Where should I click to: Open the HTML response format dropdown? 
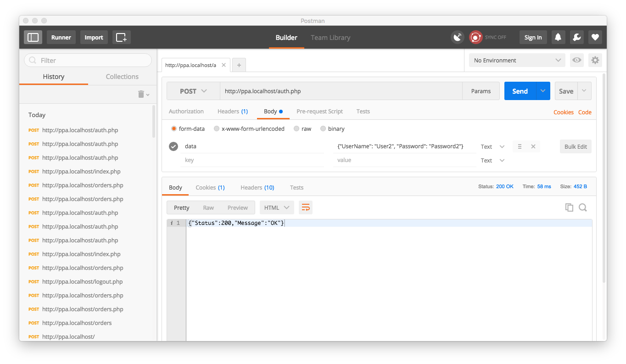point(277,207)
